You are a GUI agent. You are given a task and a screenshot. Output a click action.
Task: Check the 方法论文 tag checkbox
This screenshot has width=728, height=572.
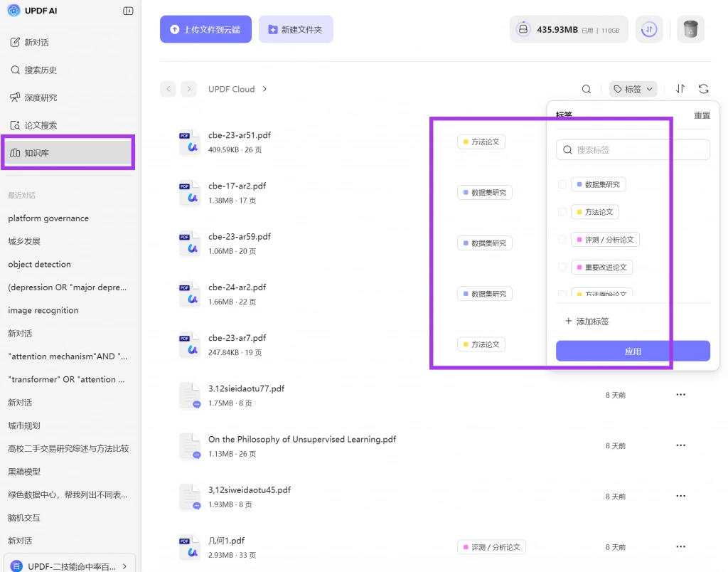[562, 212]
